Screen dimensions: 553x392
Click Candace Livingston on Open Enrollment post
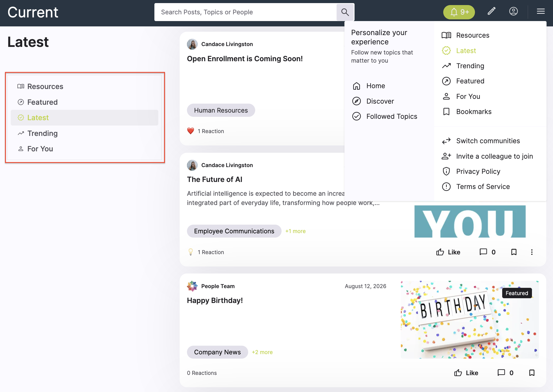tap(227, 44)
